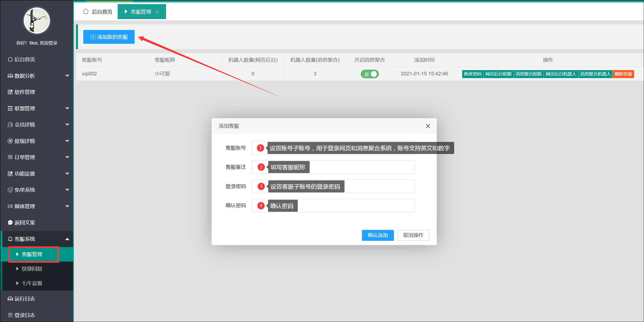644x322 pixels.
Task: Click the plus icon on 添加新的客服 button
Action: [x=93, y=37]
